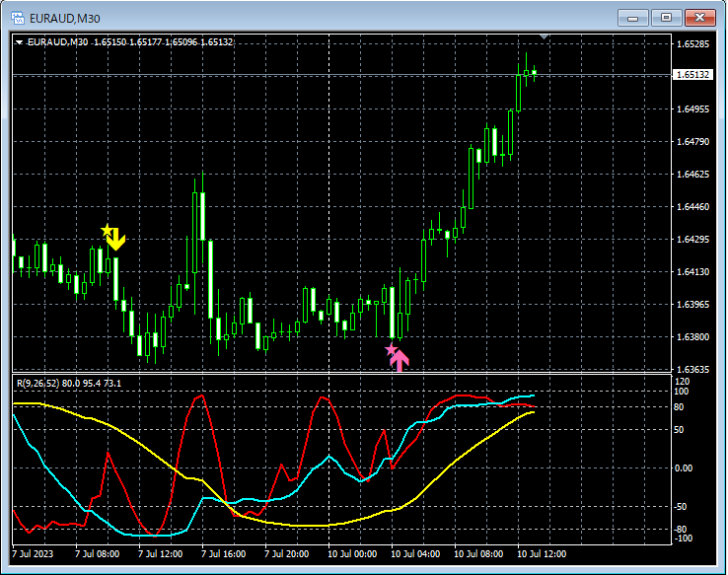
Task: Click the time label 10 Jul 08:00
Action: pyautogui.click(x=478, y=554)
